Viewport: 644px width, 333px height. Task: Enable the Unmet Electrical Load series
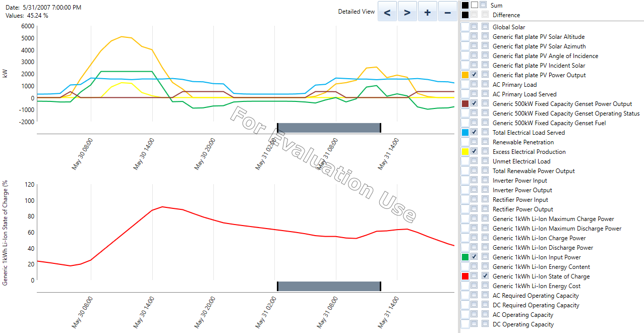coord(474,161)
